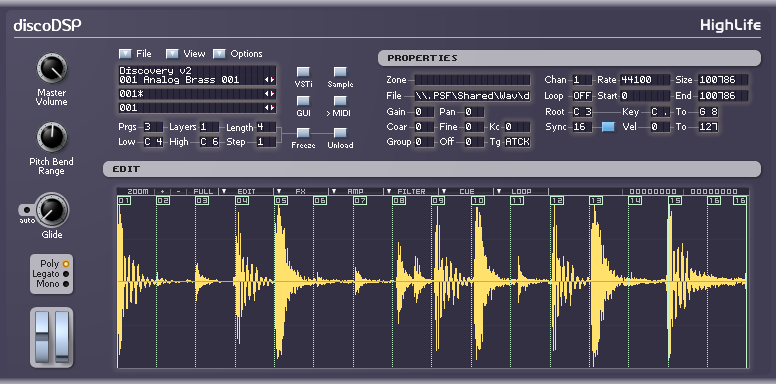Select slice marker 05
The width and height of the screenshot is (776, 384).
coord(281,200)
